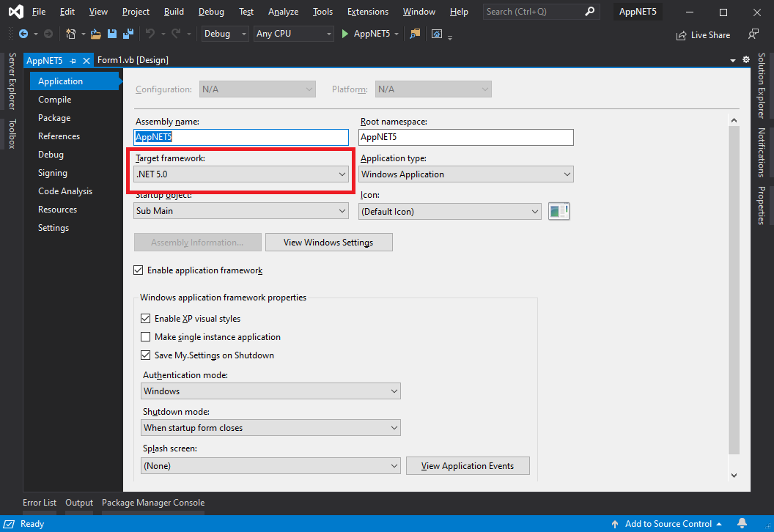Click the Redo arrow icon
Viewport: 774px width, 532px height.
coord(176,34)
